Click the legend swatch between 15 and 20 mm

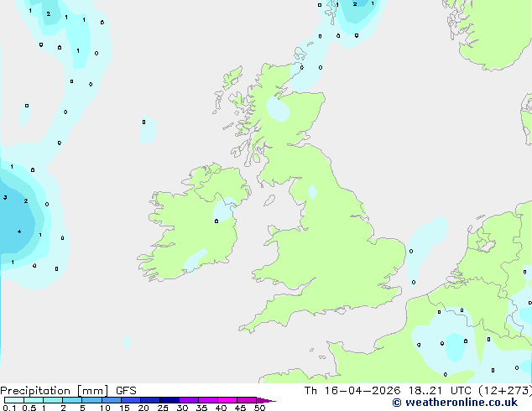[x=131, y=400]
